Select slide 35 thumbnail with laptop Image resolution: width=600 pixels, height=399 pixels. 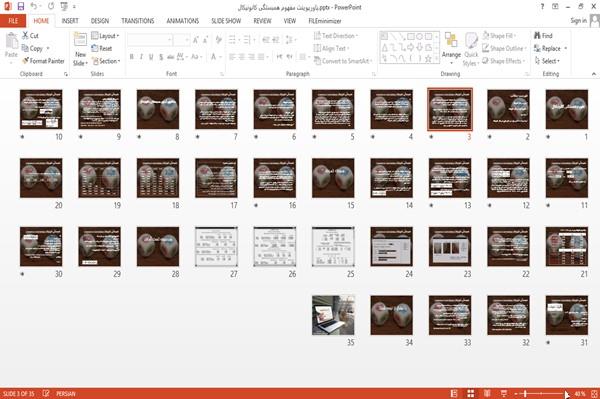[x=333, y=315]
